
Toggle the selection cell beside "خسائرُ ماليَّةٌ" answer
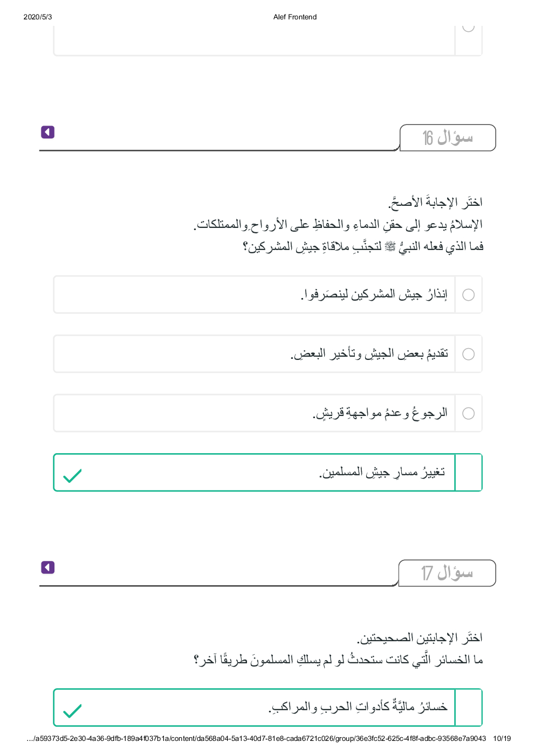[x=469, y=708]
